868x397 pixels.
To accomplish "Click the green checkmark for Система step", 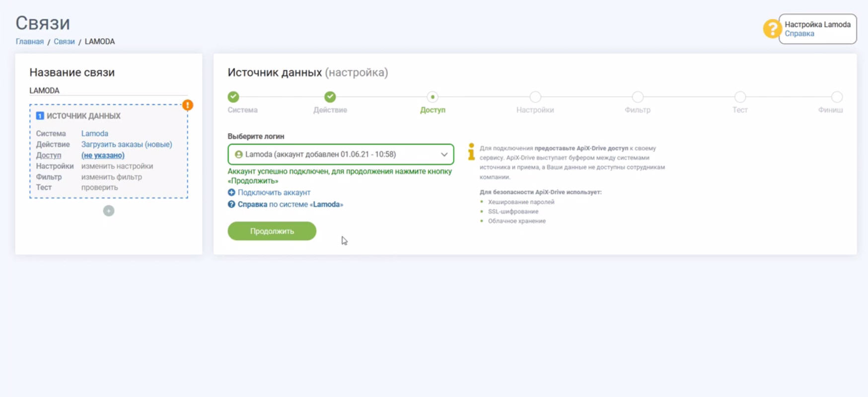I will tap(233, 97).
